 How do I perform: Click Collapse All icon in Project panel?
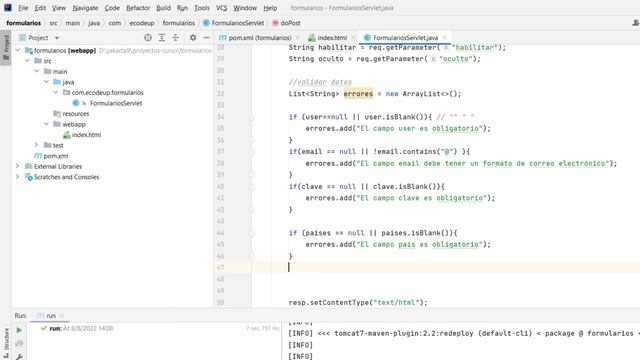pos(176,38)
